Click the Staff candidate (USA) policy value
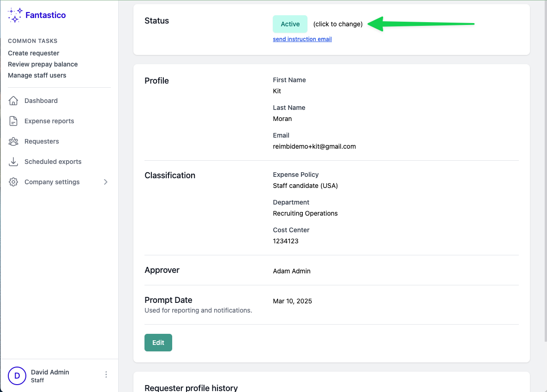Screen dimensions: 547x392 [x=305, y=186]
